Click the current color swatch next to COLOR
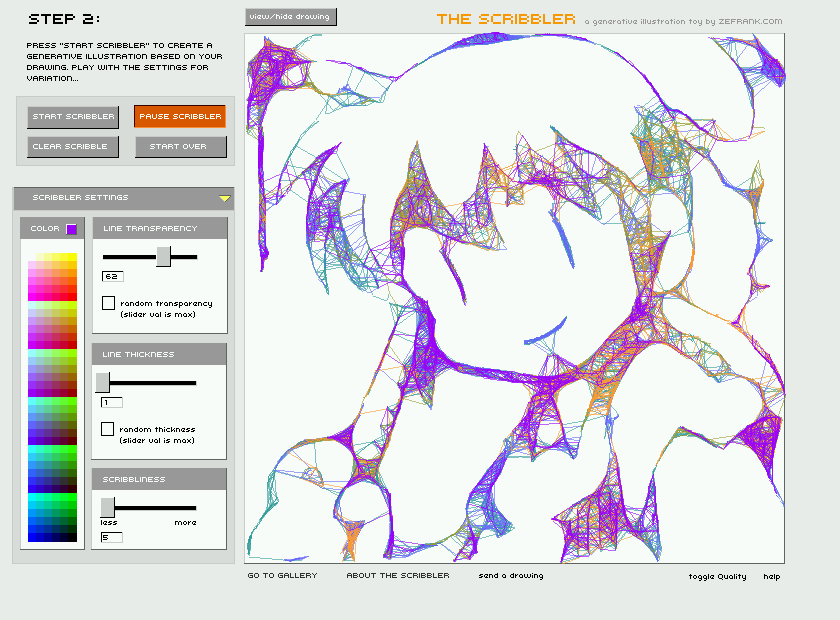Screen dimensions: 840x620 click(71, 229)
